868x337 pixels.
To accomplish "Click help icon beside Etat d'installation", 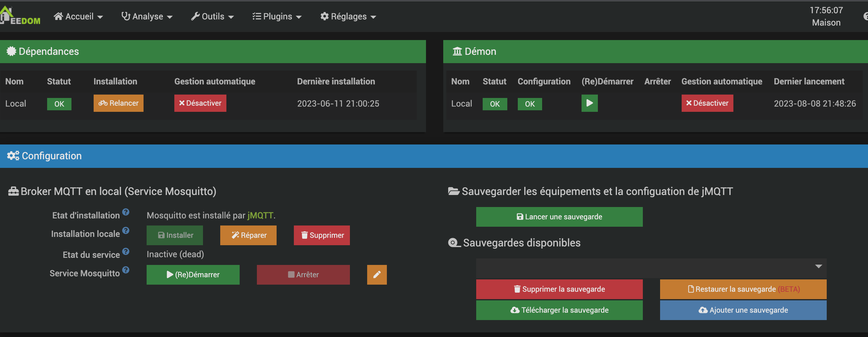I will tap(126, 212).
